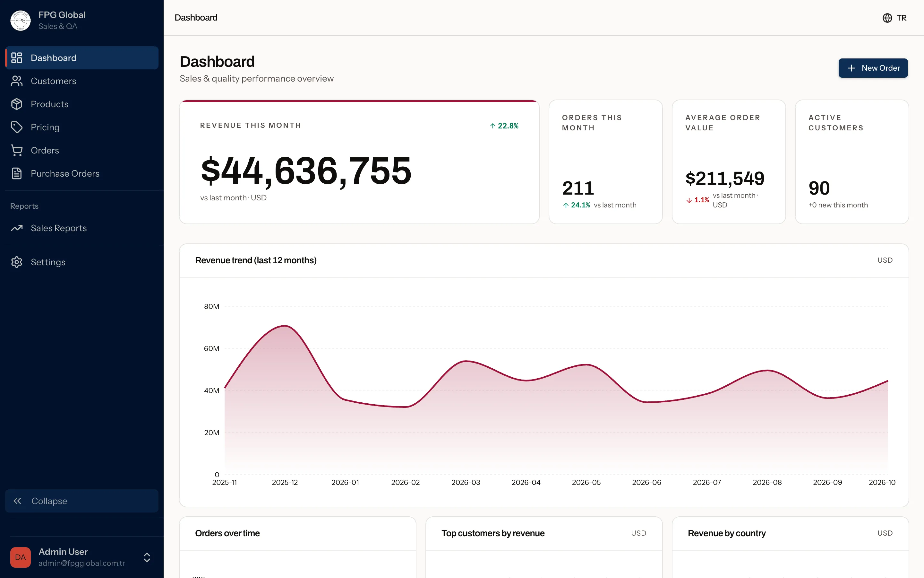Click the Sales Reports trend icon

[17, 228]
